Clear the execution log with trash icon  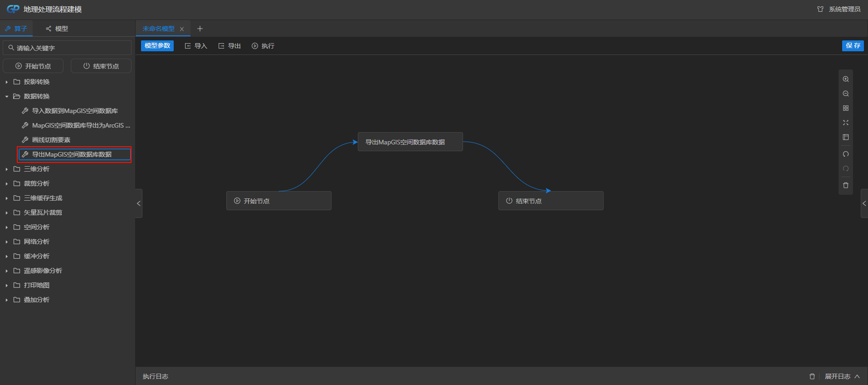812,376
